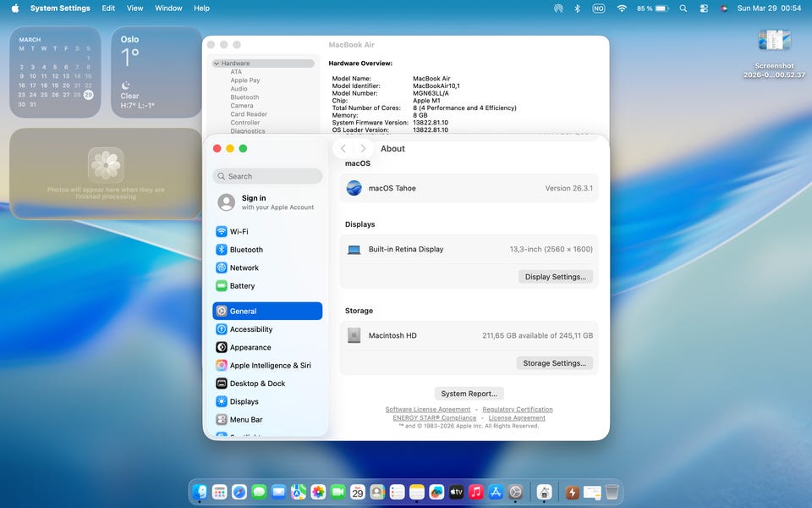The image size is (812, 508).
Task: Open Battery settings pane
Action: pos(242,286)
